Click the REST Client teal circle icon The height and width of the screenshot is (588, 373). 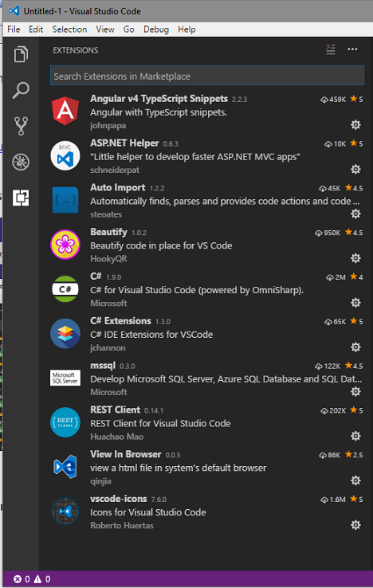pos(65,422)
